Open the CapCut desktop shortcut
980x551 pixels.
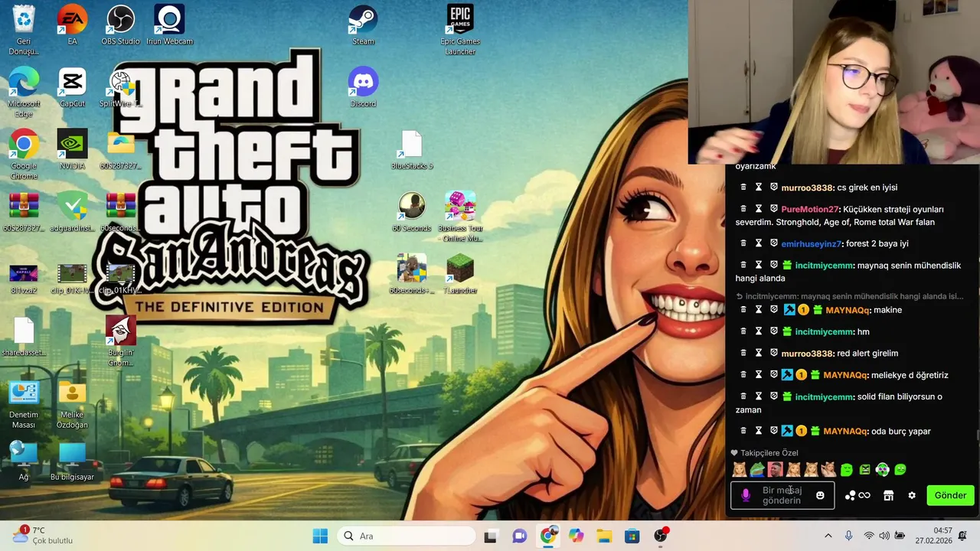(72, 86)
